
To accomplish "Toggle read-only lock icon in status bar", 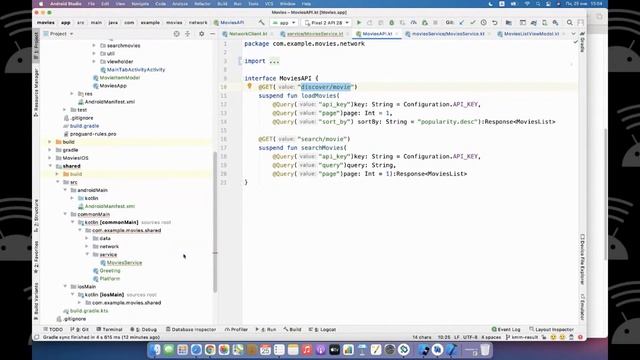I will coord(544,337).
